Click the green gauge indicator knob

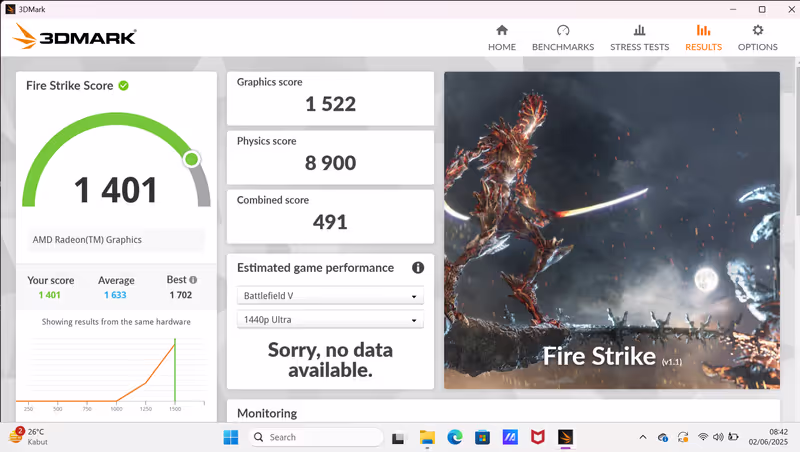191,159
